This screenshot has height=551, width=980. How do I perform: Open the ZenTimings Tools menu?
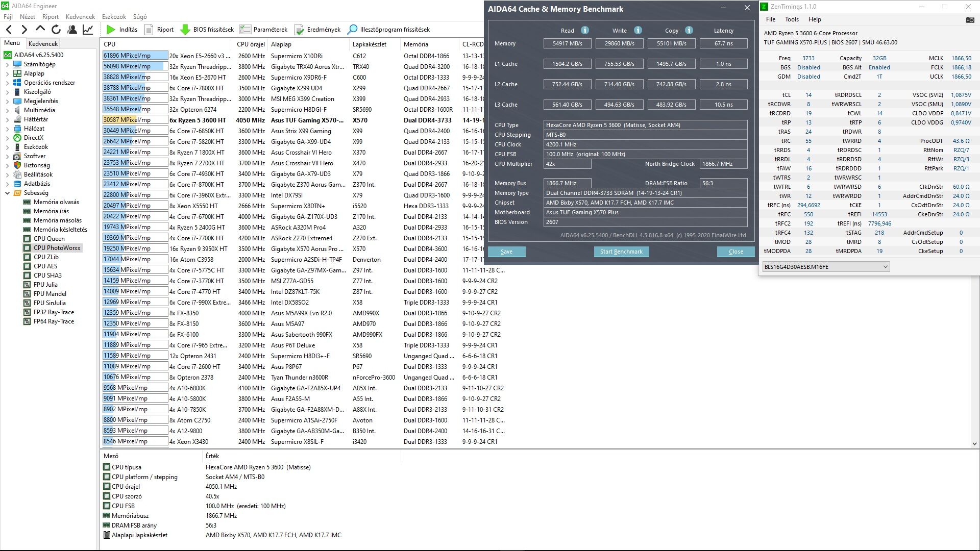tap(792, 19)
